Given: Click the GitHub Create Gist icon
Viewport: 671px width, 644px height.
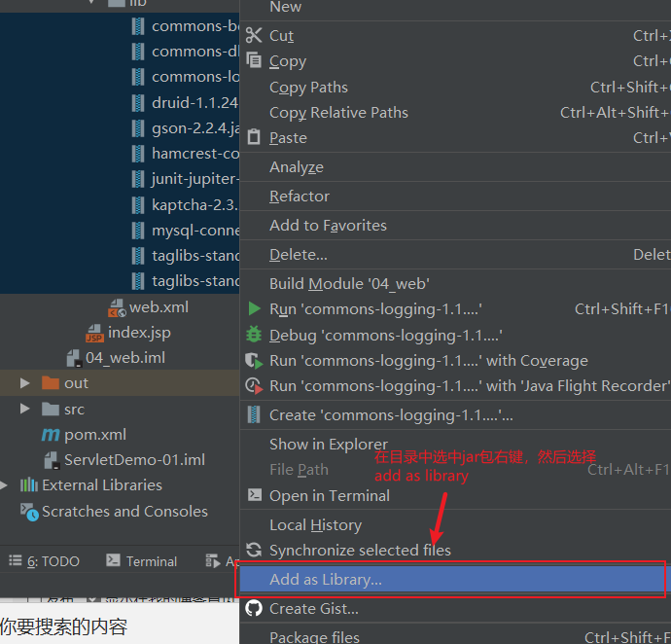Looking at the screenshot, I should [x=254, y=608].
